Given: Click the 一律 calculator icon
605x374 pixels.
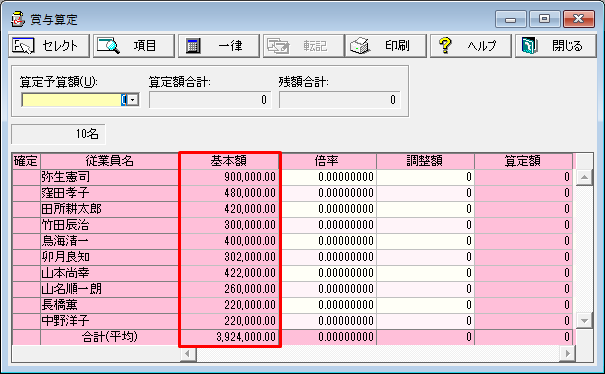Looking at the screenshot, I should pyautogui.click(x=193, y=46).
